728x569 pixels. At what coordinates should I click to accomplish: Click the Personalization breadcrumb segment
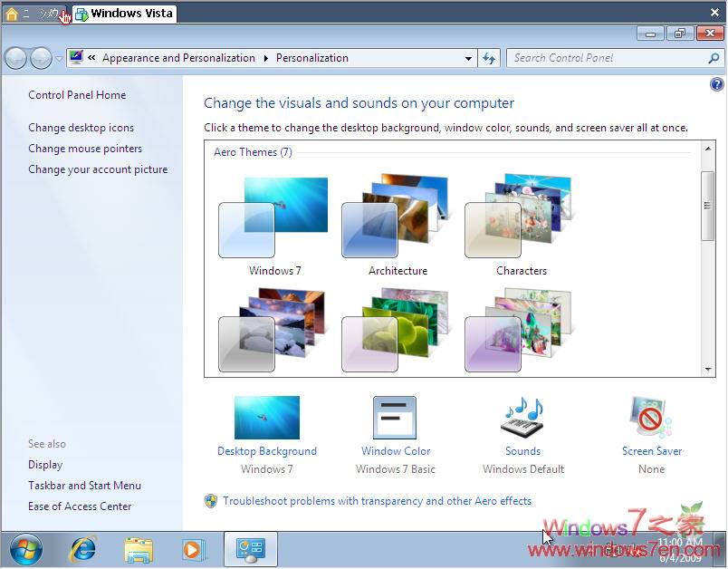pyautogui.click(x=311, y=57)
